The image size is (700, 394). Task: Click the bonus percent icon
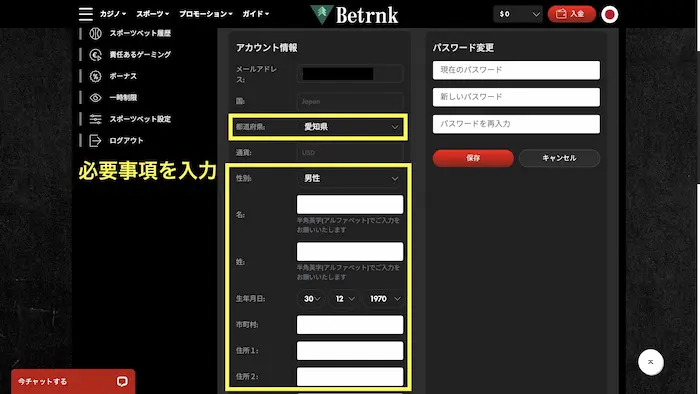coord(95,76)
